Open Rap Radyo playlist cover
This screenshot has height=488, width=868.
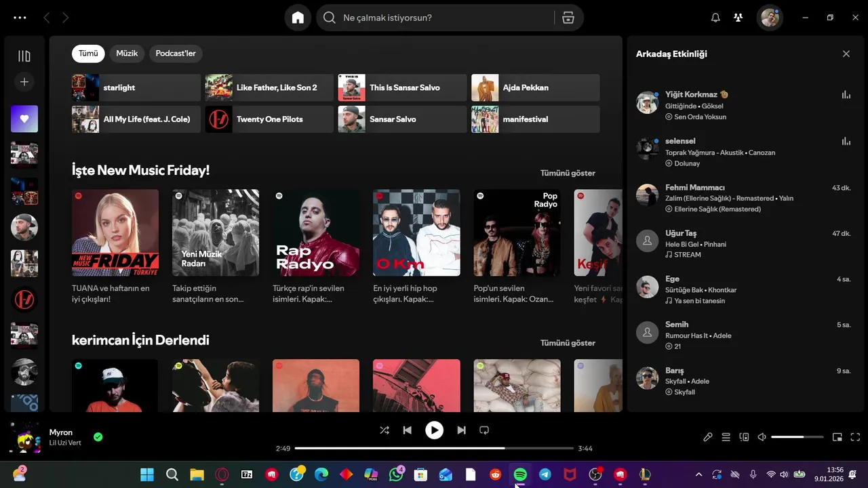click(316, 232)
